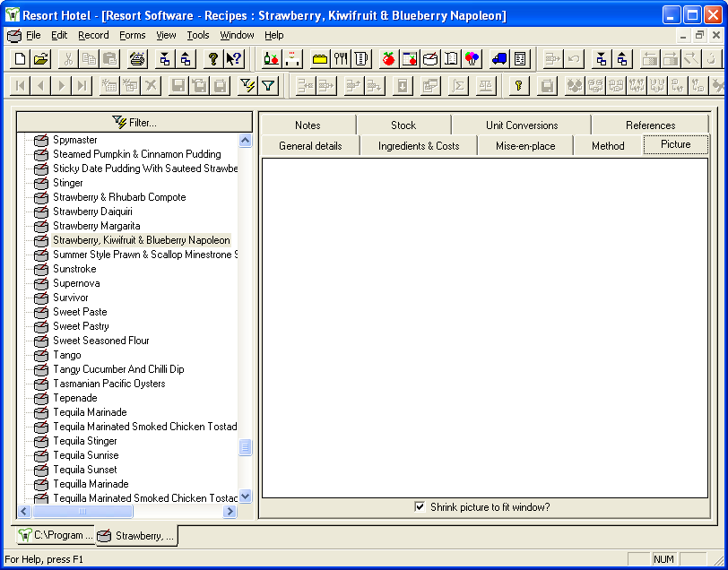Apply the quick filter lightning funnel icon
The image size is (728, 570).
coord(247,86)
